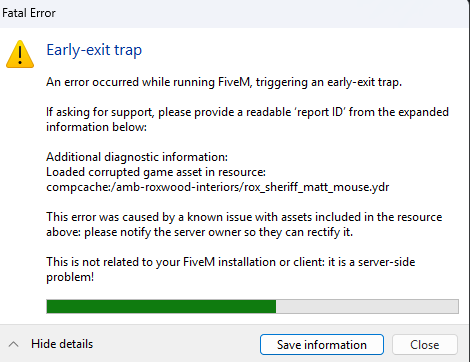Save the crash information
Image resolution: width=470 pixels, height=362 pixels.
pyautogui.click(x=322, y=345)
